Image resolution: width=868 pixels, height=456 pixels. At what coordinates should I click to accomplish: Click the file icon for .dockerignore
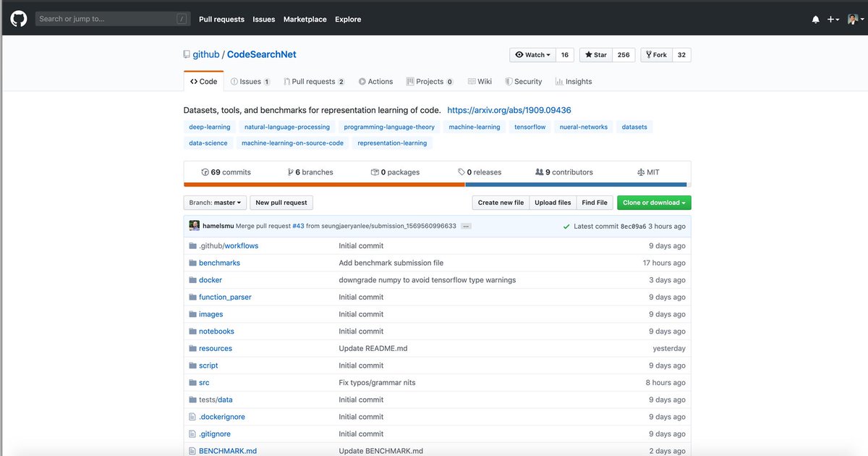[192, 417]
